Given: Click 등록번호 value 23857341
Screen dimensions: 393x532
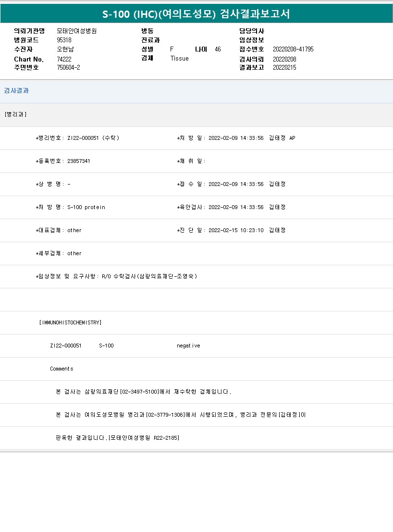Looking at the screenshot, I should pos(79,161).
